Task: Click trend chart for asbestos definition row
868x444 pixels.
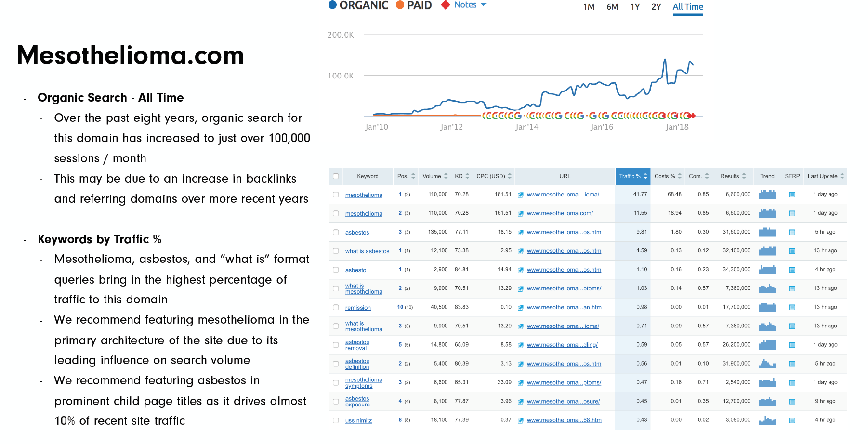Action: click(x=767, y=364)
